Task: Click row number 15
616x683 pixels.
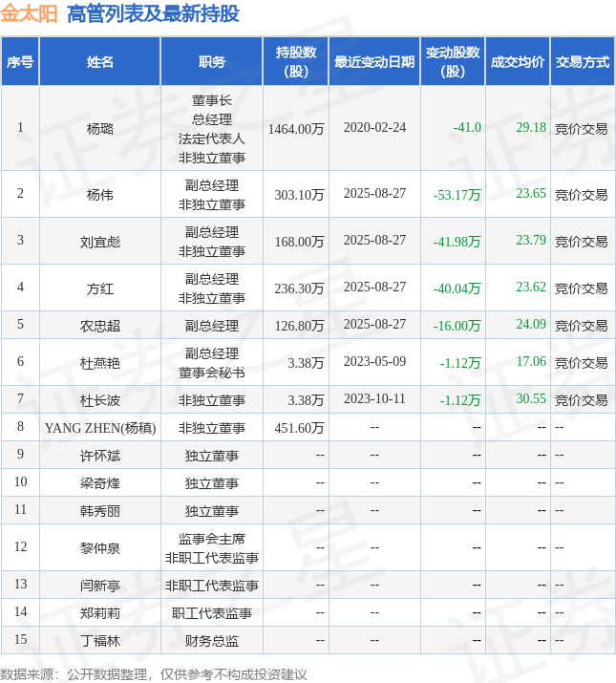Action: [x=20, y=639]
